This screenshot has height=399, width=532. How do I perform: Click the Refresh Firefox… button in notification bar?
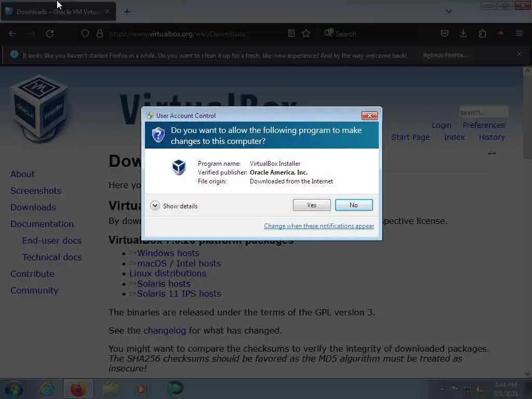[445, 55]
